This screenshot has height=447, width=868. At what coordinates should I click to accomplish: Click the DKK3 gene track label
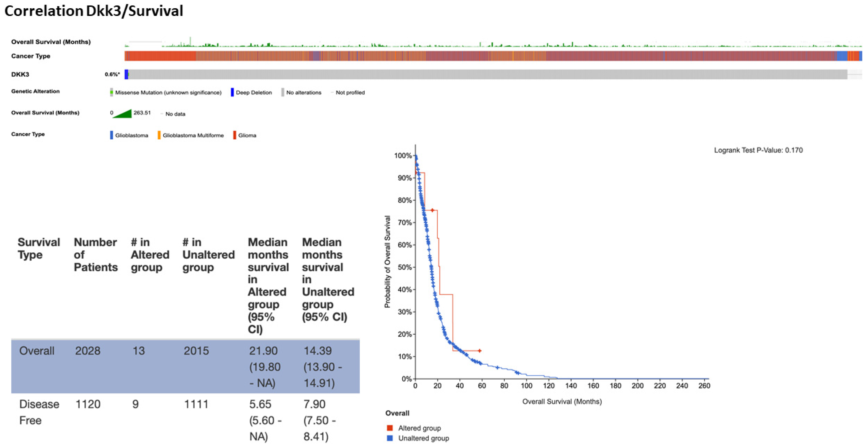[20, 74]
